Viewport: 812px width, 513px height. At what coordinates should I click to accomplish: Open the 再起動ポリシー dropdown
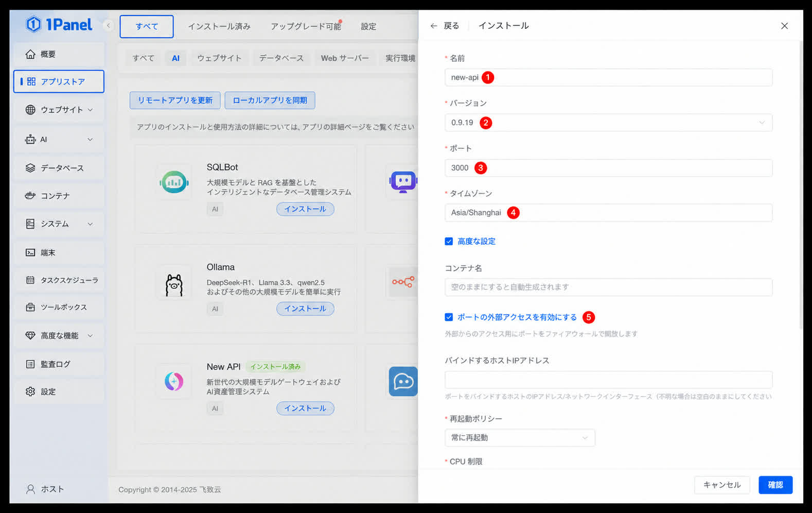click(520, 437)
